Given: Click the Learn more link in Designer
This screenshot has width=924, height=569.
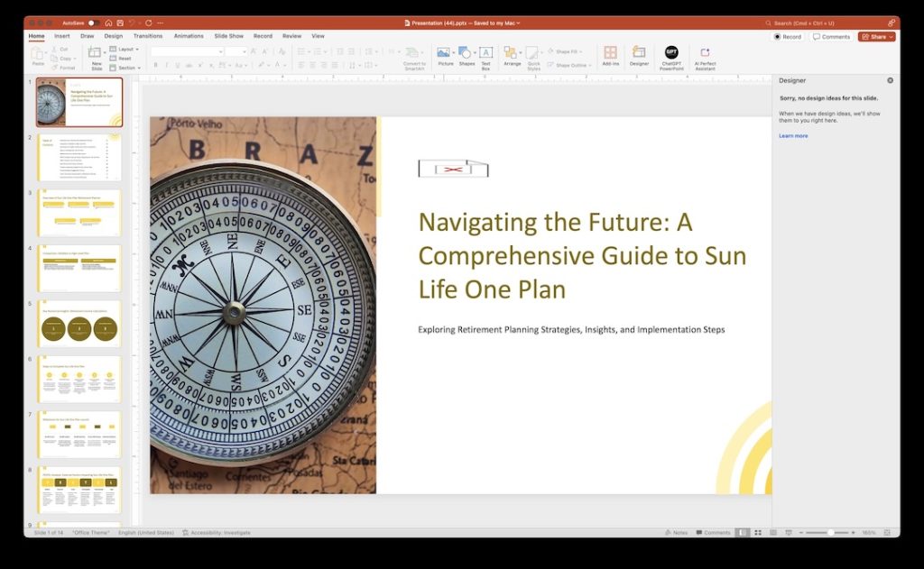Looking at the screenshot, I should (793, 136).
